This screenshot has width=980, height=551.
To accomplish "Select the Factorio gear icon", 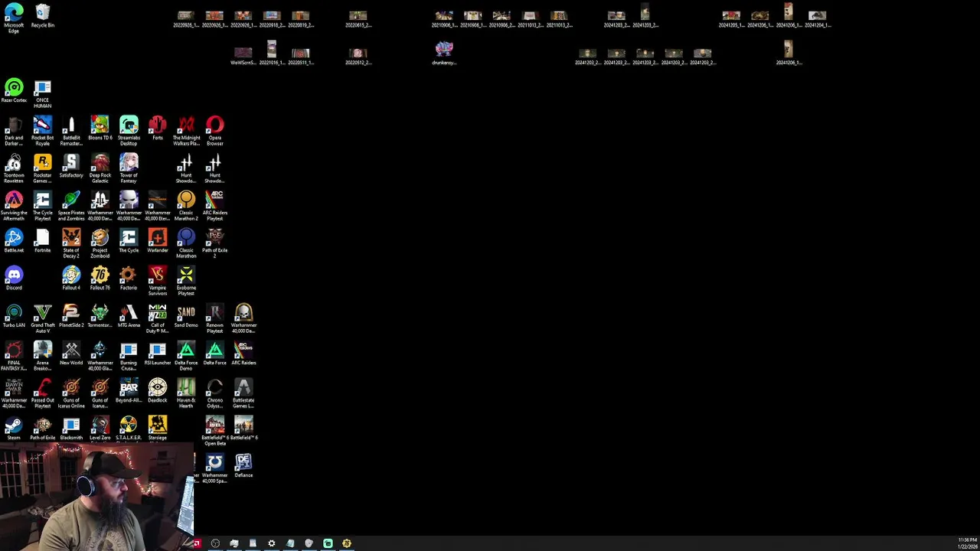I will pyautogui.click(x=129, y=278).
